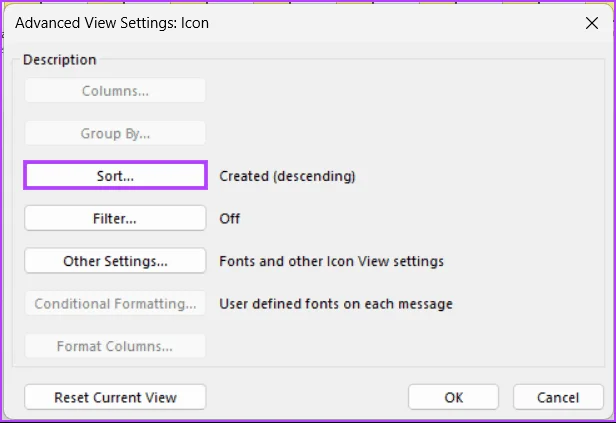
Task: Click the Reset Current View button
Action: (x=115, y=397)
